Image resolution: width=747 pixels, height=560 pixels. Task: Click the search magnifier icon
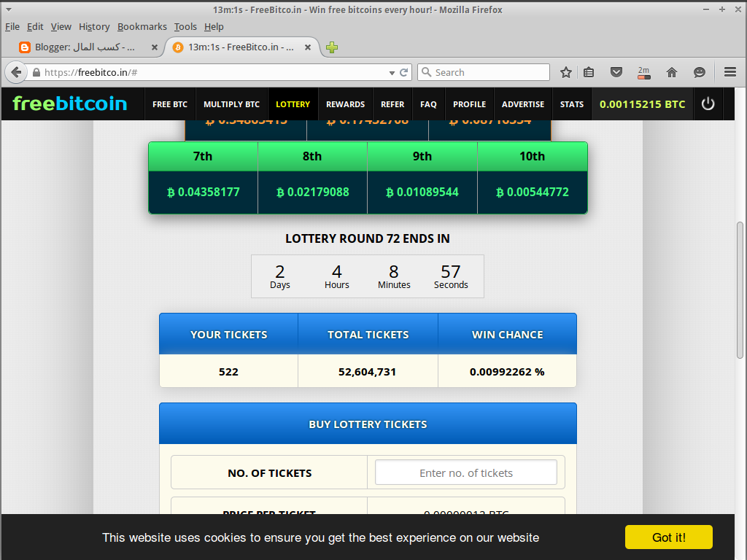(427, 72)
